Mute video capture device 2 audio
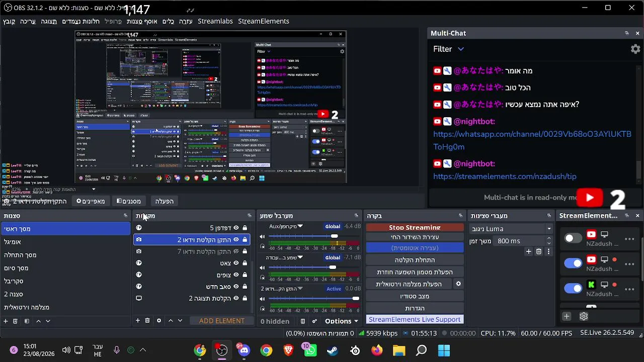This screenshot has width=644, height=362. [x=262, y=299]
